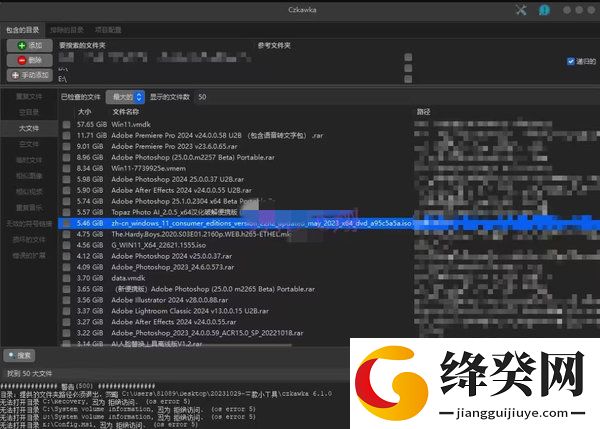The width and height of the screenshot is (600, 429).
Task: Click log line mentioning E:\Config.Msi
Action: pos(99,425)
